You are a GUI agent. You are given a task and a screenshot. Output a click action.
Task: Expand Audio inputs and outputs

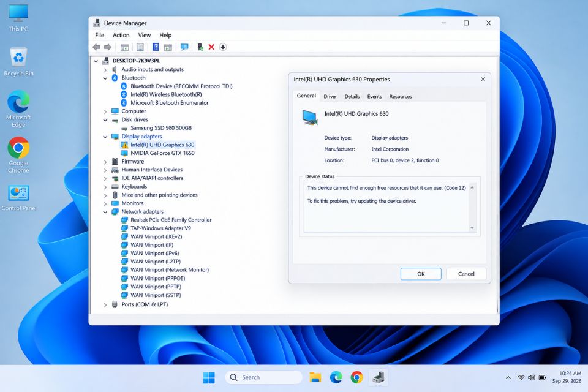pyautogui.click(x=105, y=70)
